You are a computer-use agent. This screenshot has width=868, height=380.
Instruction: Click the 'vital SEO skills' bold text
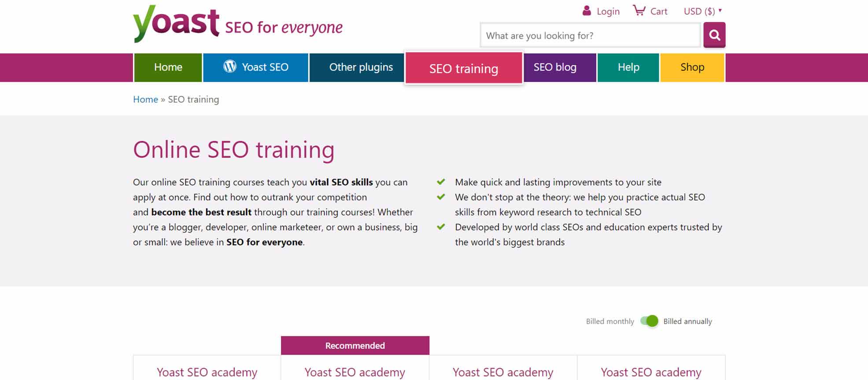pos(341,182)
